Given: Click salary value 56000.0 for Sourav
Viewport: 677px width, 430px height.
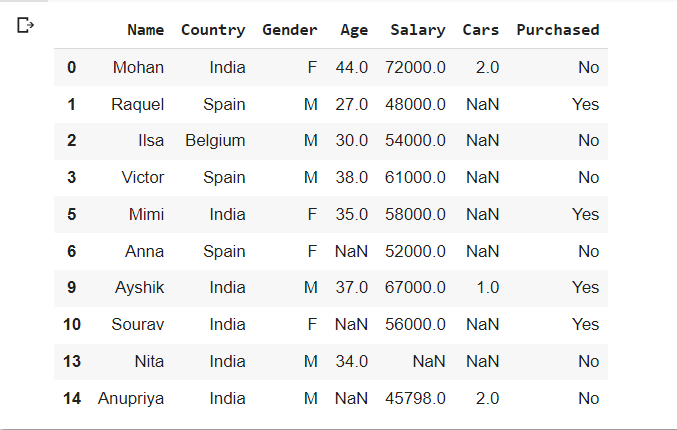Looking at the screenshot, I should click(415, 324).
